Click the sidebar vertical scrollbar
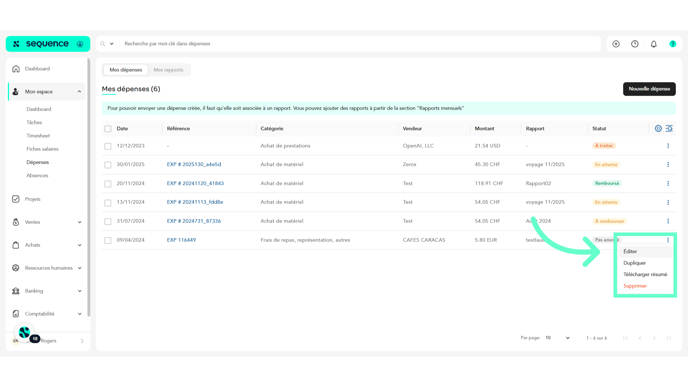 click(89, 187)
